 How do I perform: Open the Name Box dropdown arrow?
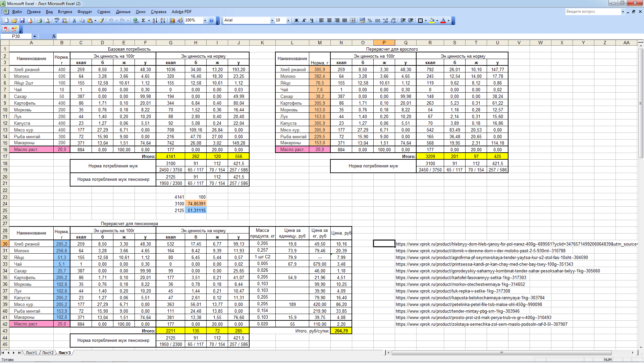[x=35, y=36]
